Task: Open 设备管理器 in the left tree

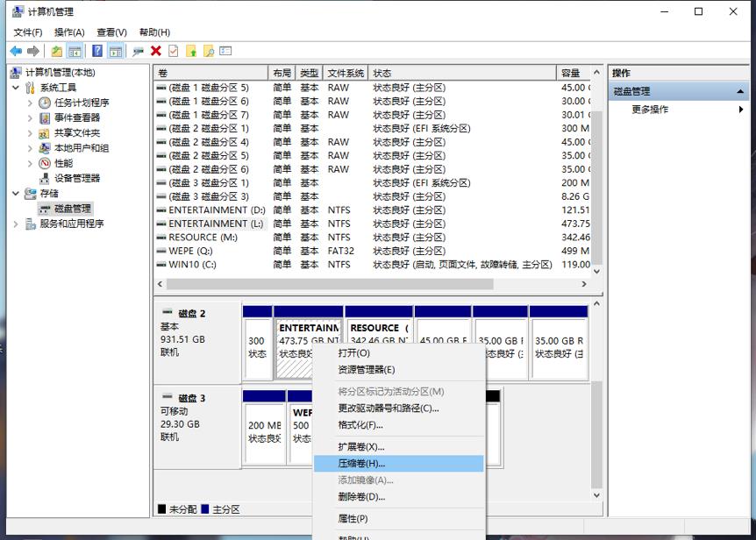Action: click(77, 178)
